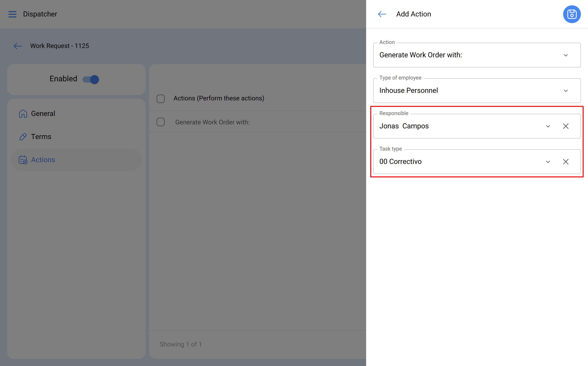588x366 pixels.
Task: Disable the Enabled toggle switch
Action: [91, 80]
